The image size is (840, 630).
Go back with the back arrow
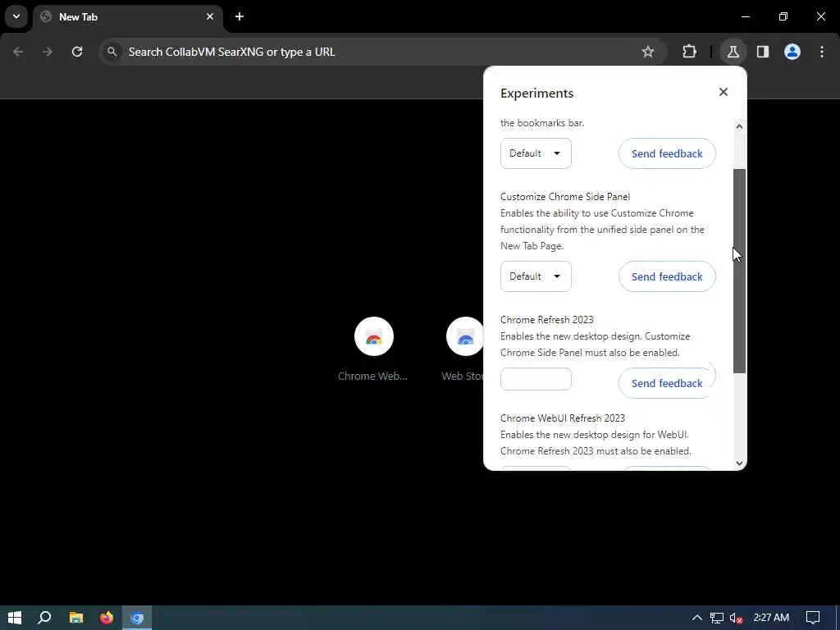click(18, 52)
